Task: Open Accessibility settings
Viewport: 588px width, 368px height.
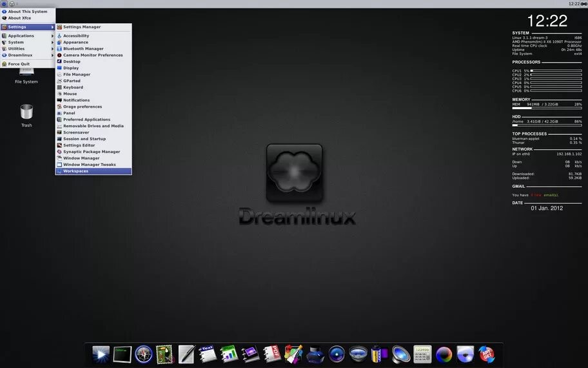Action: tap(93, 36)
